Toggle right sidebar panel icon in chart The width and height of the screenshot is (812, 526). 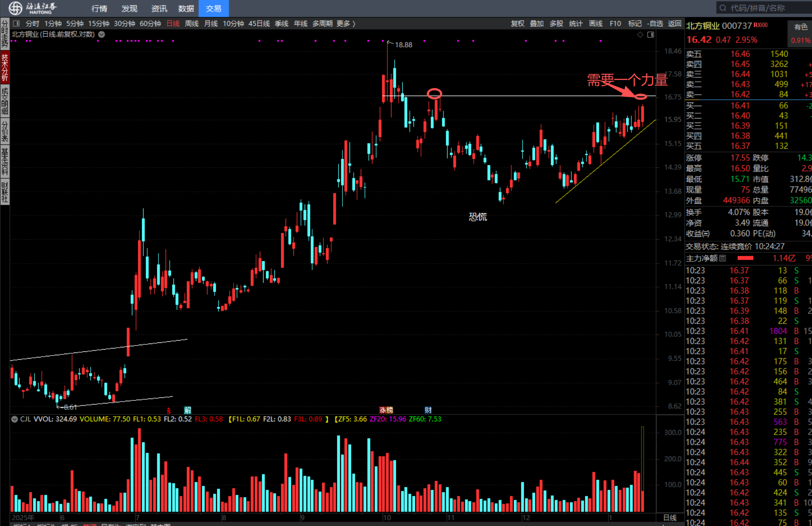click(650, 35)
